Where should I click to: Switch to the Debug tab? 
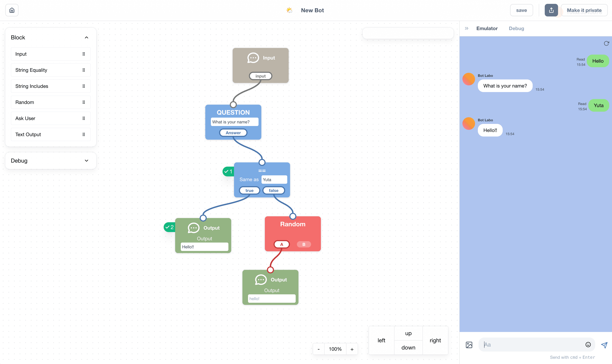tap(516, 29)
